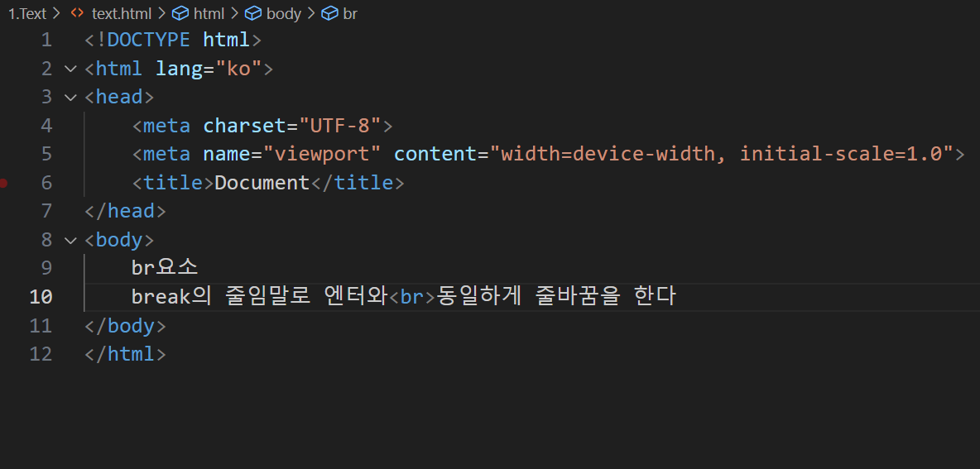This screenshot has width=980, height=469.
Task: Click line number 4 in the gutter
Action: (x=46, y=127)
